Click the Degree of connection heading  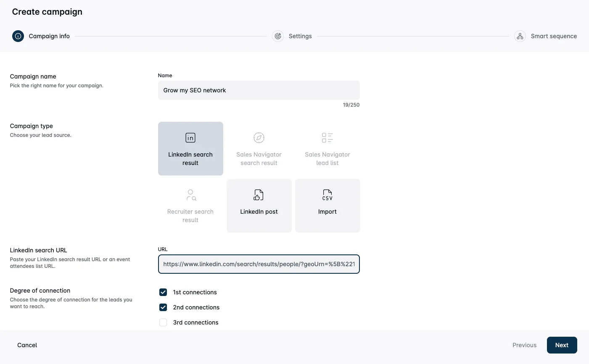(x=40, y=291)
